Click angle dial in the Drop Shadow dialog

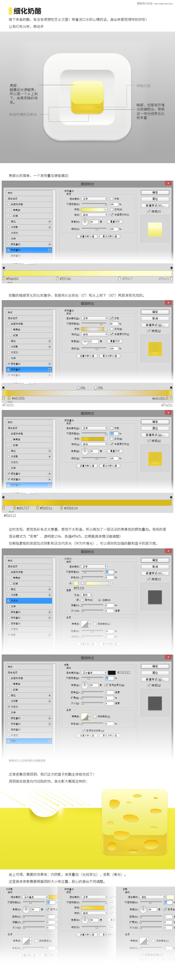click(85, 685)
